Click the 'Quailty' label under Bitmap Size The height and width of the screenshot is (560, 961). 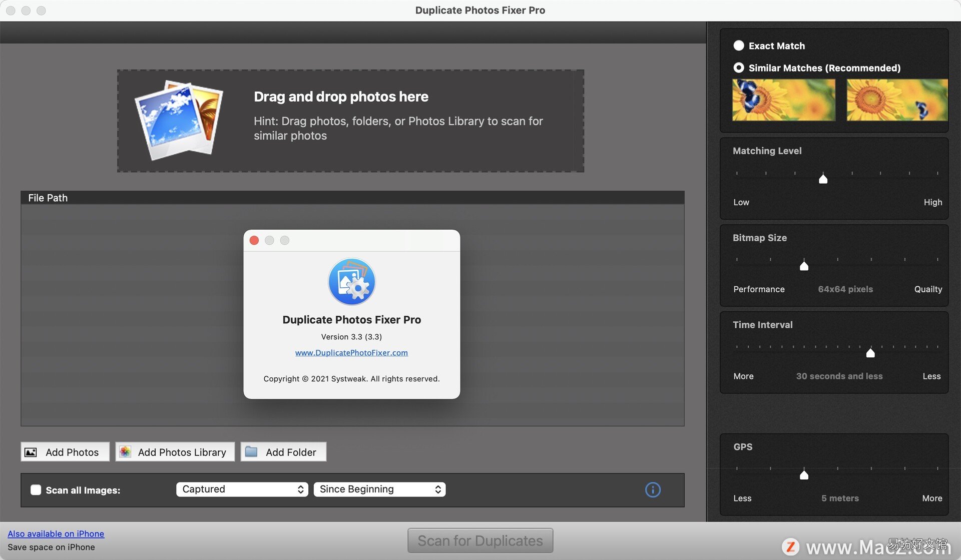928,289
